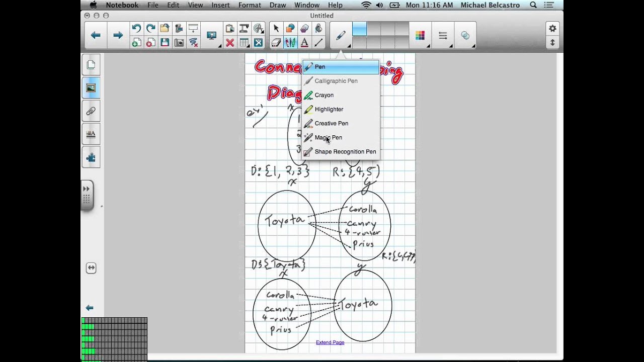This screenshot has height=362, width=644.
Task: Select Creative Pen from the menu
Action: 341,123
